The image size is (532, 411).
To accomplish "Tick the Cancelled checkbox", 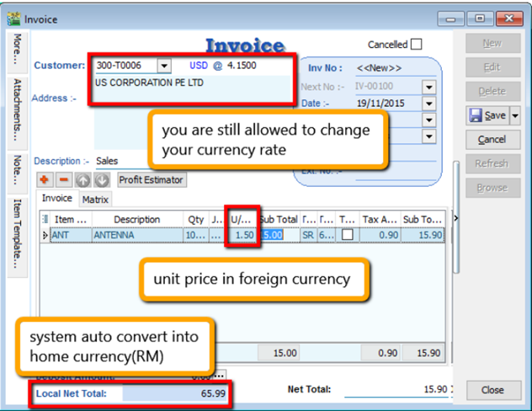I will coord(416,45).
